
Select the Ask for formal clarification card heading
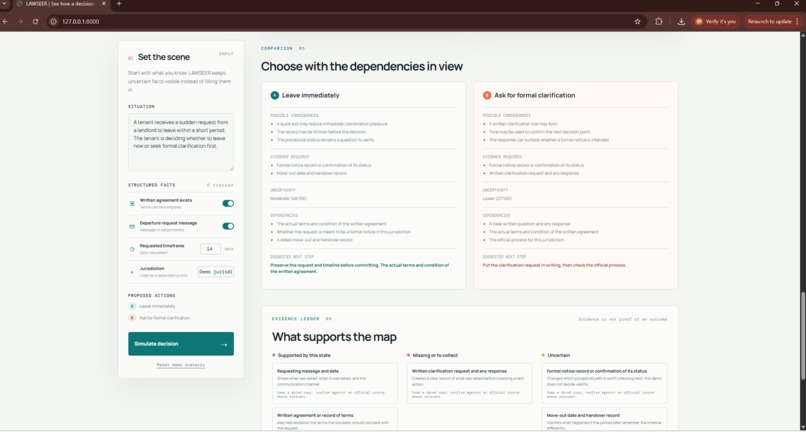point(535,95)
